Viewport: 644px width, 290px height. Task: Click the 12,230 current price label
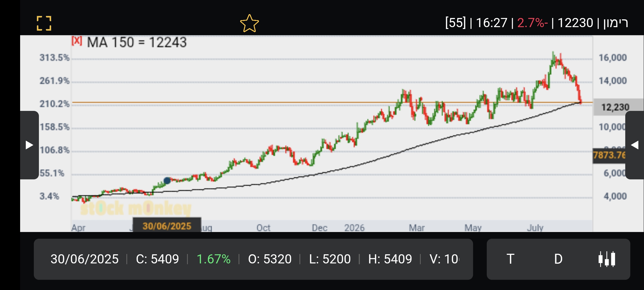pos(615,107)
